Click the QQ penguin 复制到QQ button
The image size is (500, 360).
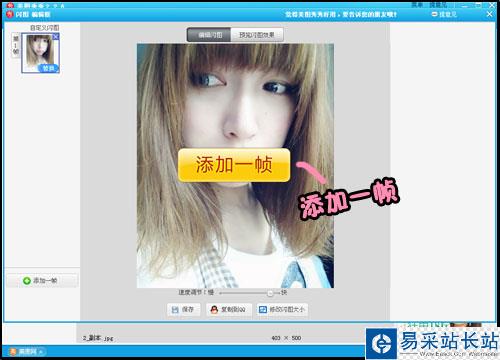pos(229,310)
